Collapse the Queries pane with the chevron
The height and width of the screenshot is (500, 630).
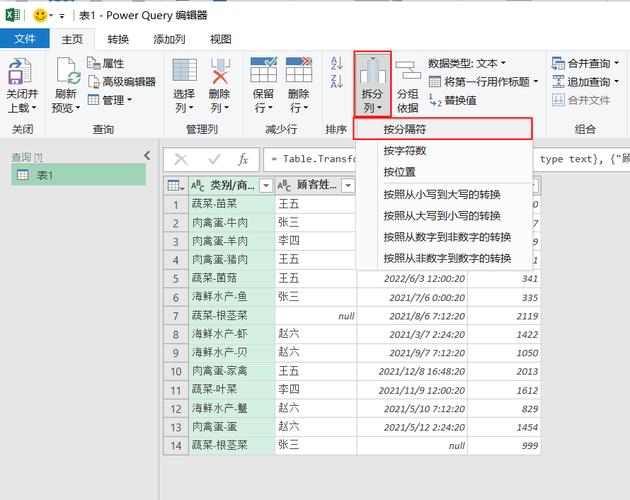[147, 156]
